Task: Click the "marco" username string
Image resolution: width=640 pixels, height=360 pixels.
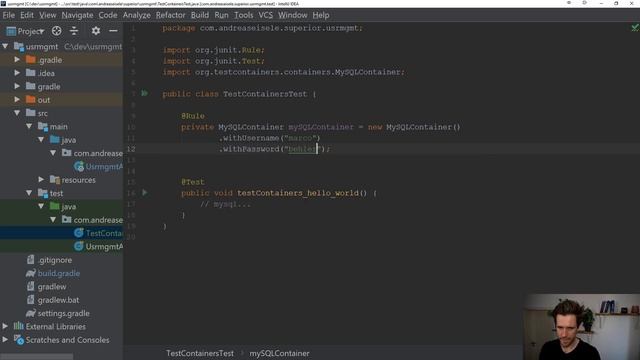Action: 300,138
